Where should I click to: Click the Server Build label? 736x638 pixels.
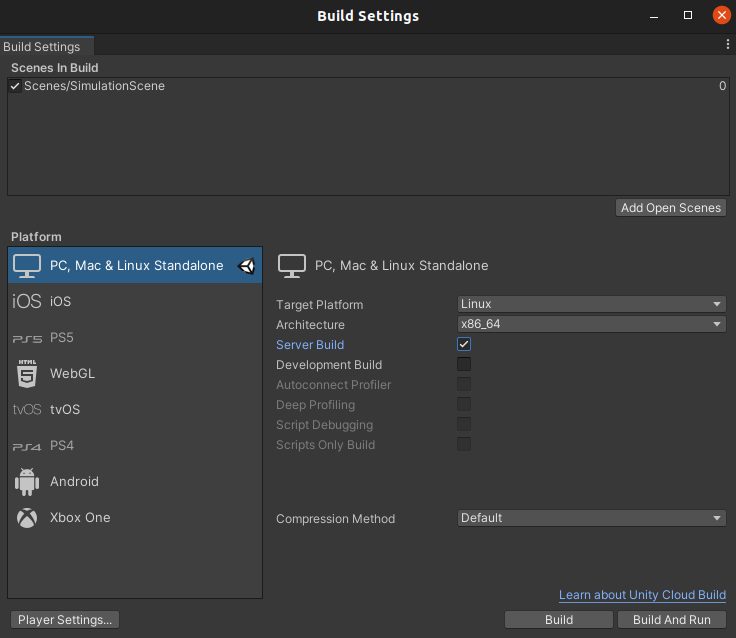310,345
